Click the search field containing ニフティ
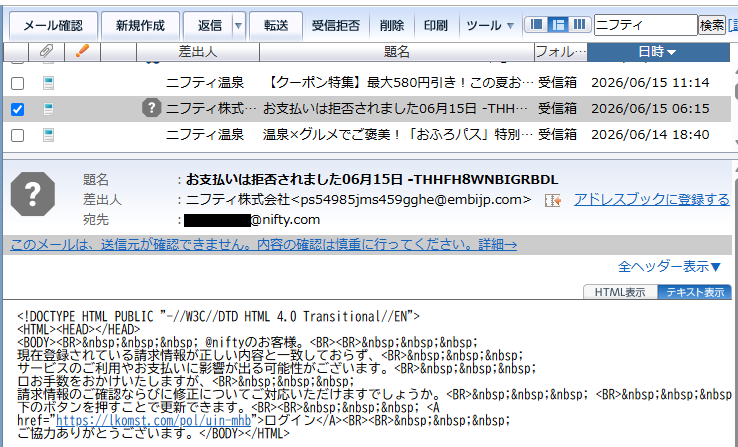Viewport: 738px width, 447px height. [x=645, y=25]
